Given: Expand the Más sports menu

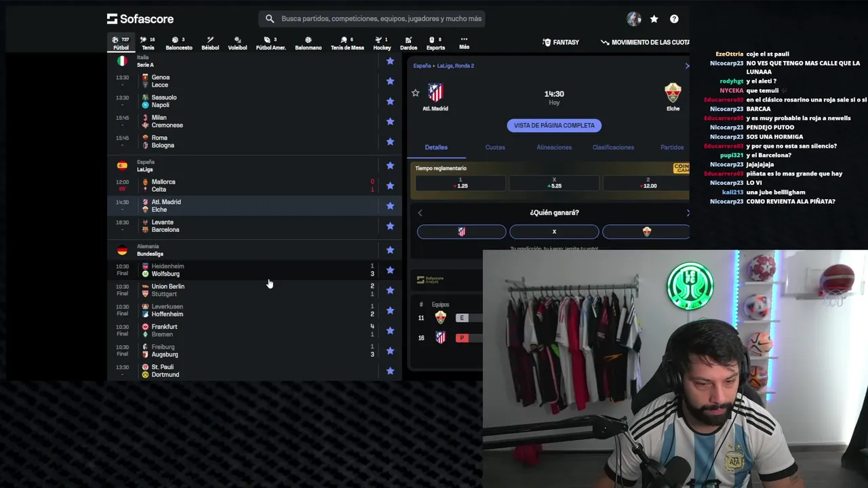Looking at the screenshot, I should coord(464,43).
